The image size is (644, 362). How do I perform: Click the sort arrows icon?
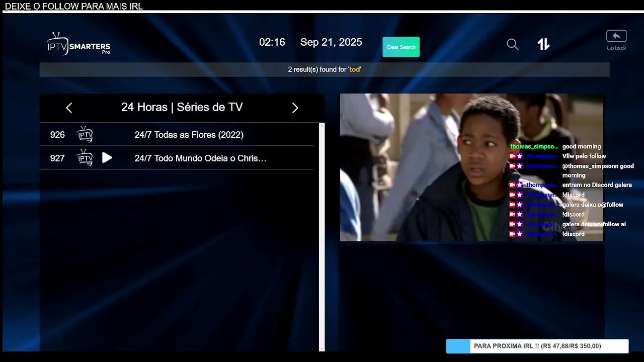(543, 44)
